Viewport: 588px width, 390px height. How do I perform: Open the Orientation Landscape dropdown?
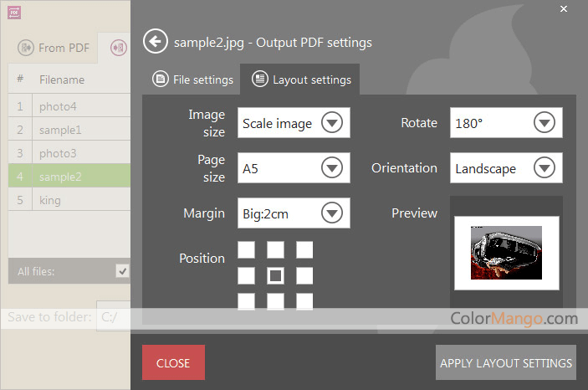[545, 168]
